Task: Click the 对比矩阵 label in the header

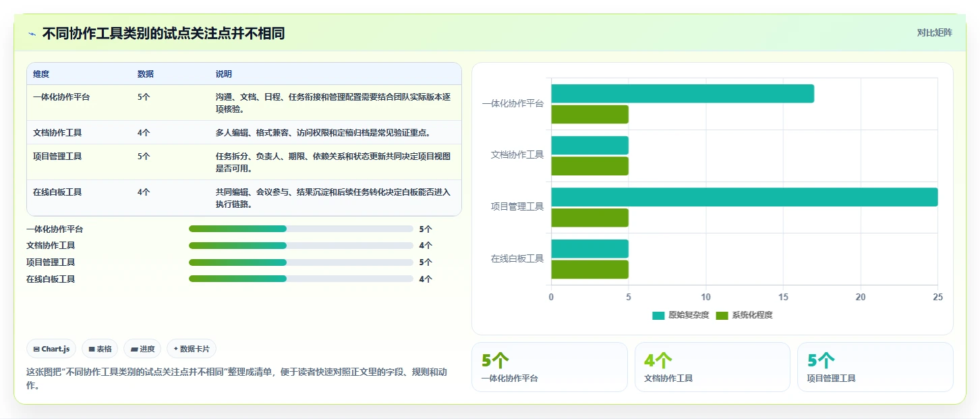Action: (934, 32)
